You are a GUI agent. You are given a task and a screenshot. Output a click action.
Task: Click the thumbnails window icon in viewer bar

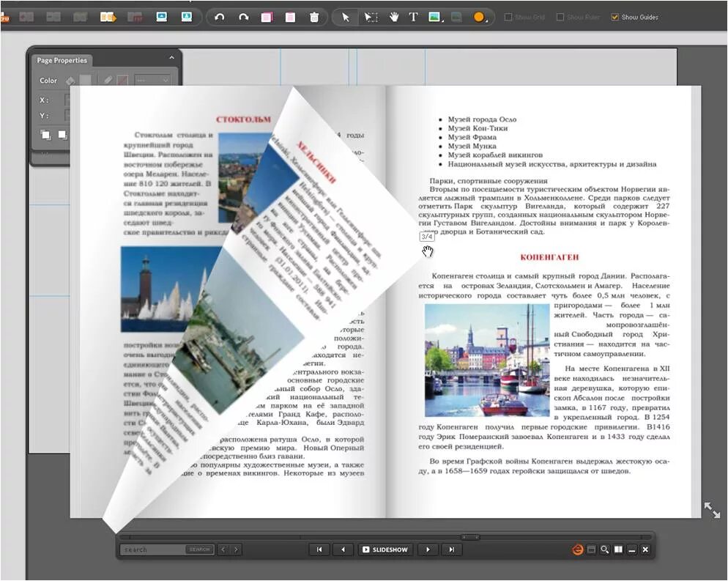[x=591, y=550]
